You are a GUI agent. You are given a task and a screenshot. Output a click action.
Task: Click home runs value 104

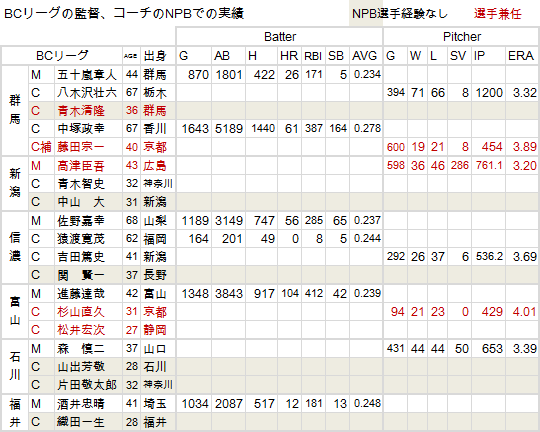[x=290, y=293]
